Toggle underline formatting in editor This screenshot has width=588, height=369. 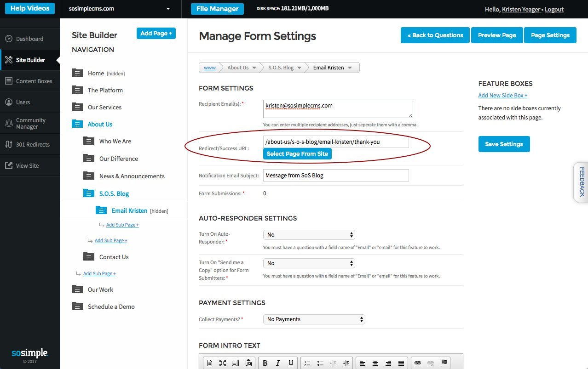291,363
